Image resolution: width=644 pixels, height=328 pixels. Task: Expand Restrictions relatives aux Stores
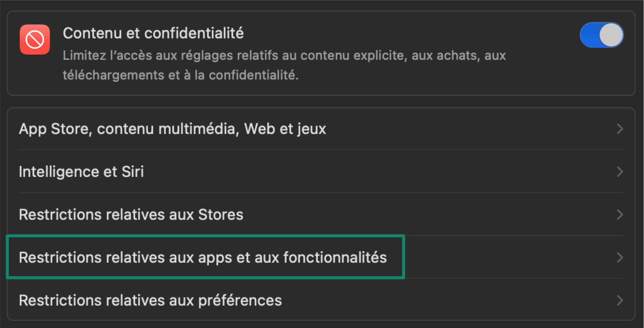pos(620,215)
